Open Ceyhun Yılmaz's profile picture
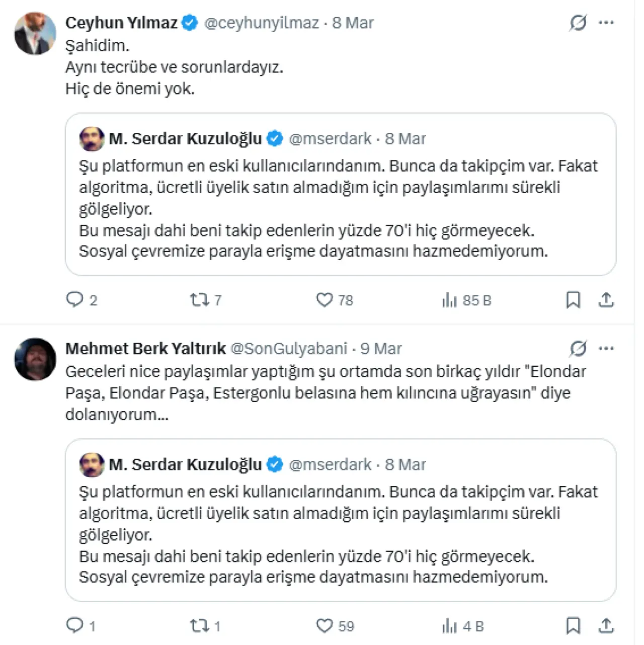Screen dimensions: 644x645 pos(35,34)
